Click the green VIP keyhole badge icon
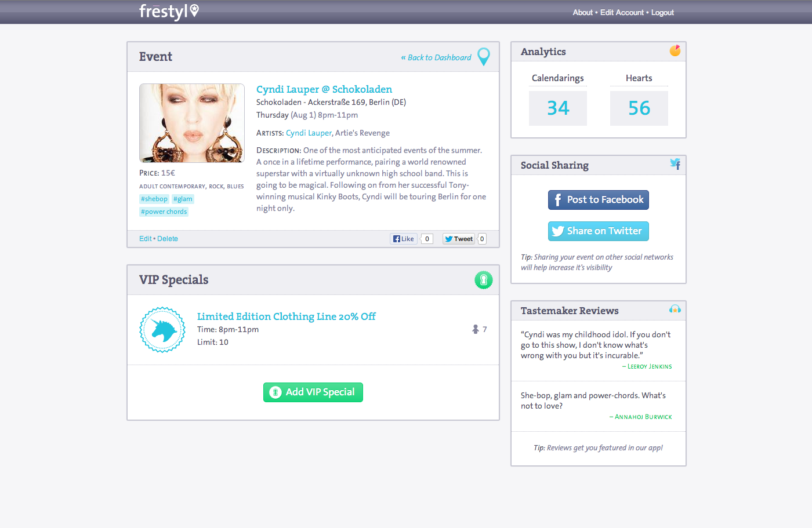 click(x=484, y=280)
